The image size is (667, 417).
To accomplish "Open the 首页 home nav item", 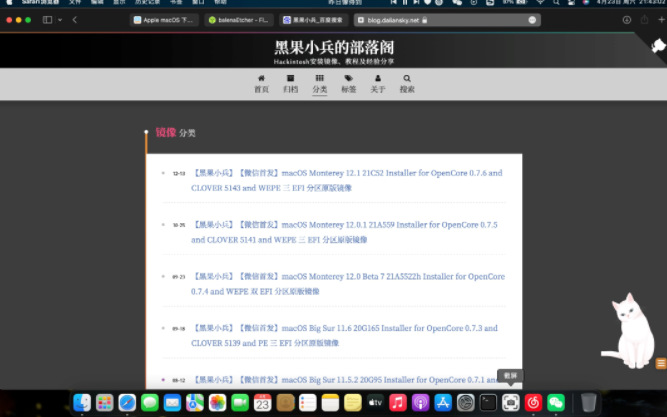I will [261, 84].
